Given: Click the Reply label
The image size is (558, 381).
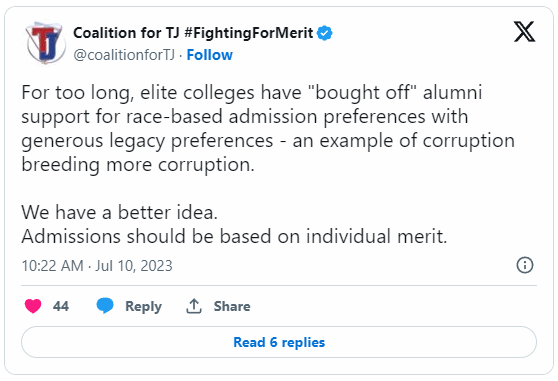Looking at the screenshot, I should [x=143, y=306].
